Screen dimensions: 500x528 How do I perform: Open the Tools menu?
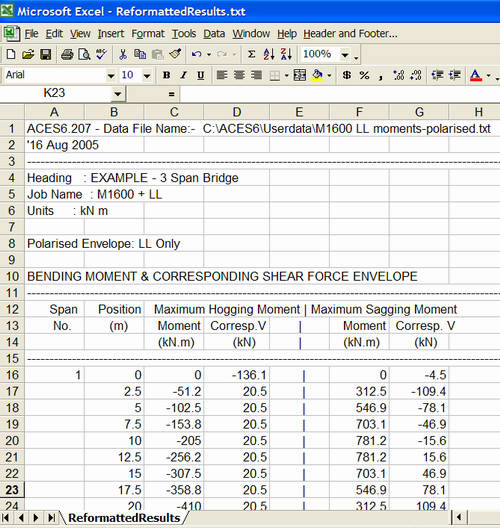tap(184, 34)
